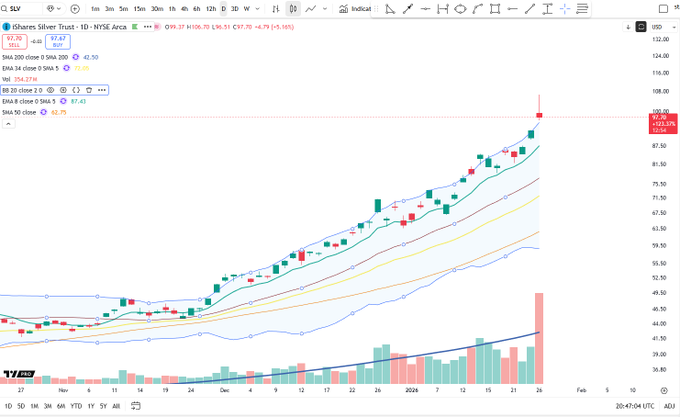Select the blue crosshair cursor tool

click(565, 9)
